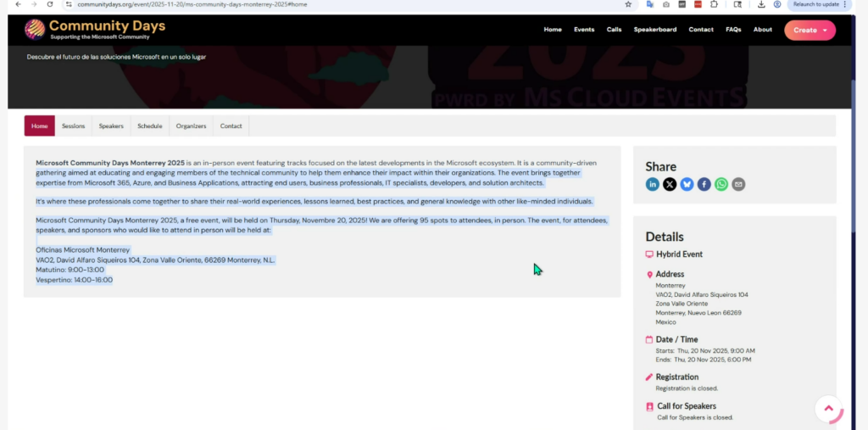Click 'Descubre el futuro' banner tagline
Image resolution: width=868 pixels, height=430 pixels.
point(116,57)
